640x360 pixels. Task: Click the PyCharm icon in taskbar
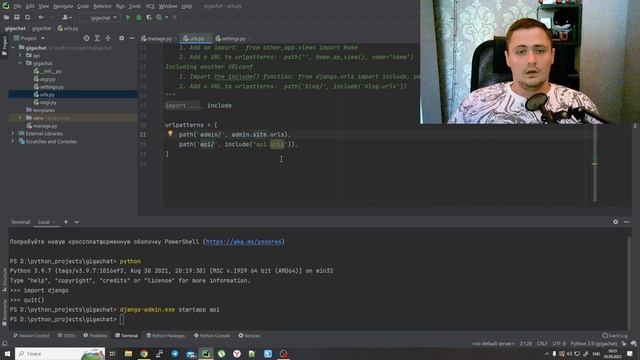coord(206,353)
